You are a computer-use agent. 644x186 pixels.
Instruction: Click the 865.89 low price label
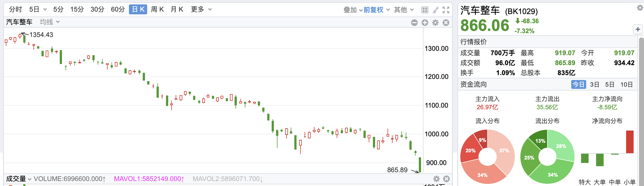(x=397, y=170)
